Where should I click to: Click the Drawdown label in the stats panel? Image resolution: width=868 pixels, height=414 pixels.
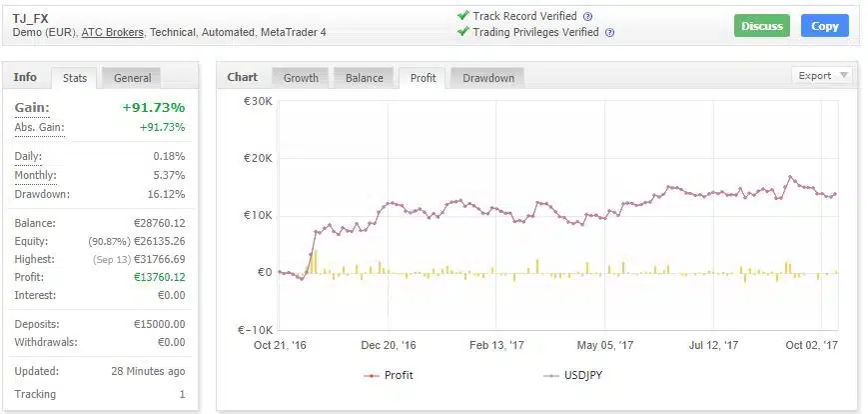coord(42,194)
